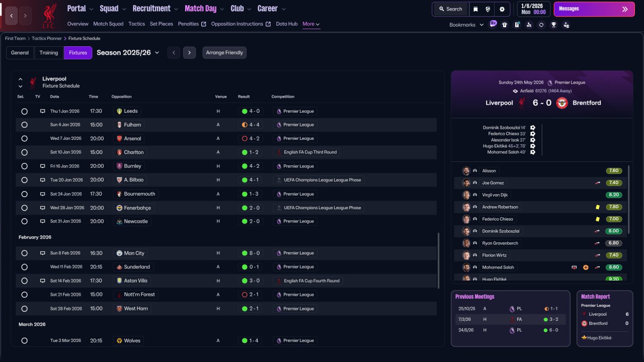
Task: Expand the Portal menu chevron
Action: (x=91, y=9)
